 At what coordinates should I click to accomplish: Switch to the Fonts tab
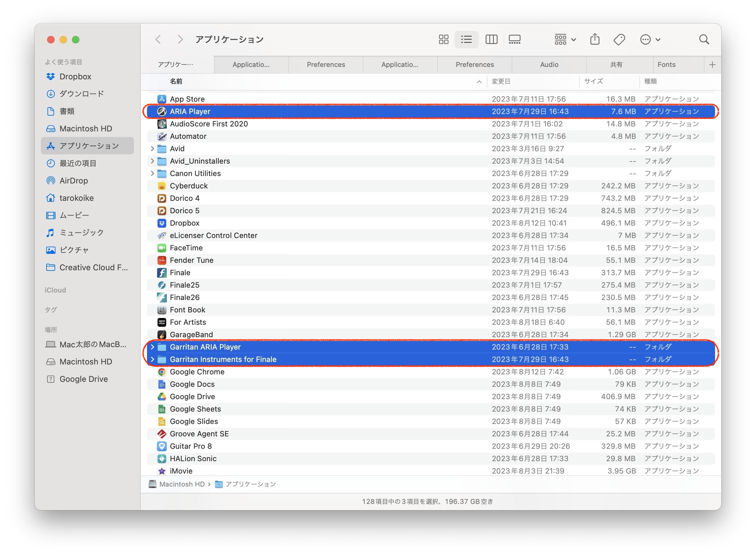pos(678,65)
